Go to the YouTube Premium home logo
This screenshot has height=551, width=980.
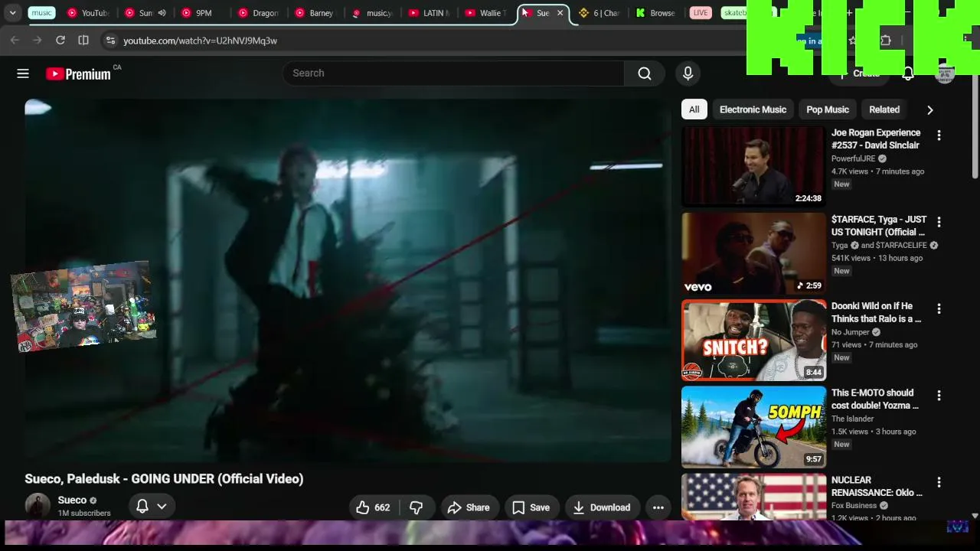point(78,73)
